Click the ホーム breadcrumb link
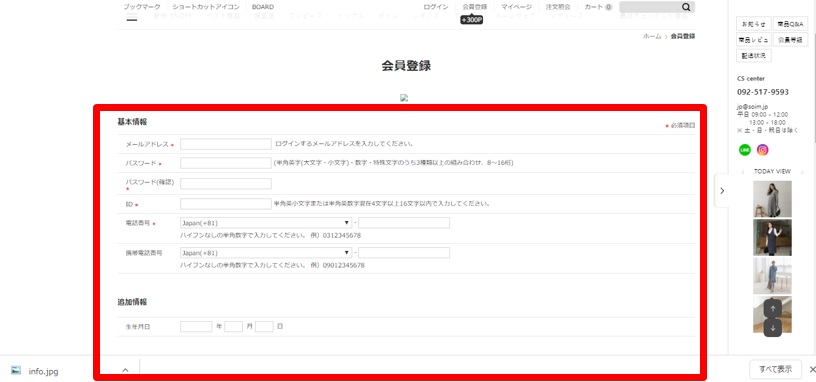The height and width of the screenshot is (382, 816). (x=652, y=36)
